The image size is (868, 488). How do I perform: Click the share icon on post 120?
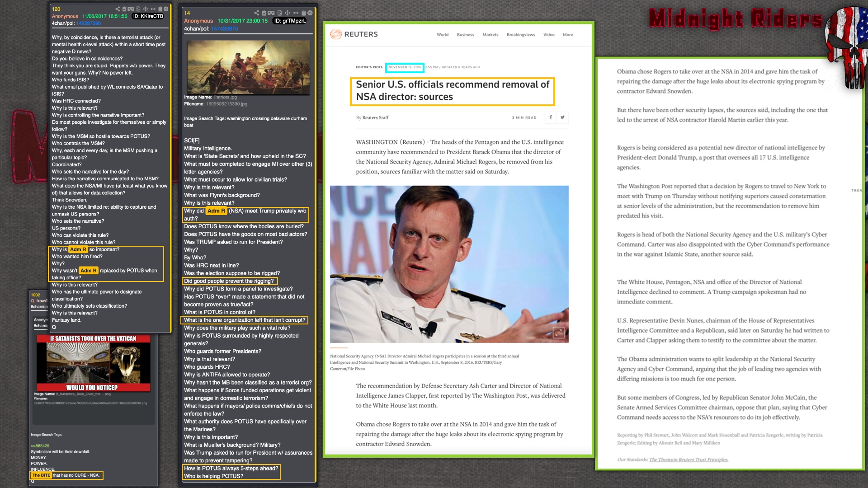pos(118,9)
